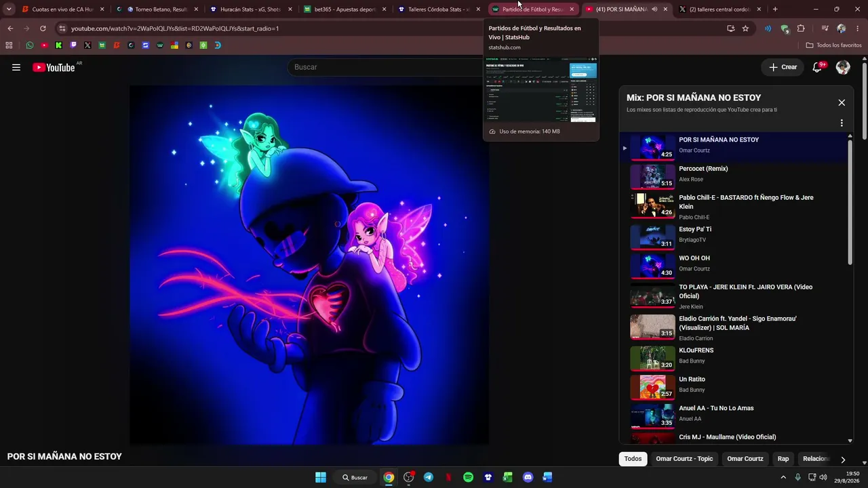Image resolution: width=868 pixels, height=488 pixels.
Task: Open the Mix playlist options menu
Action: [842, 123]
